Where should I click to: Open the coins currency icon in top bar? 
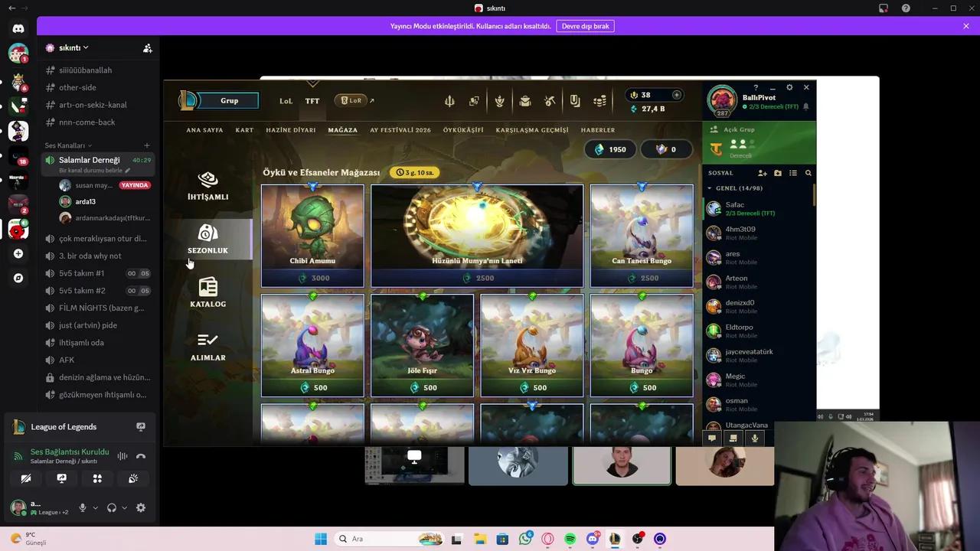[x=599, y=100]
